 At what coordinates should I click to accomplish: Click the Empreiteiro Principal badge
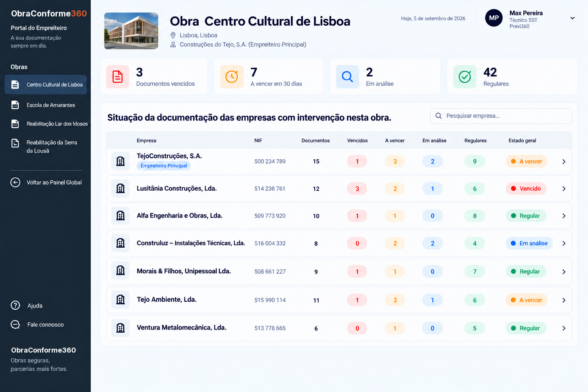(x=163, y=166)
